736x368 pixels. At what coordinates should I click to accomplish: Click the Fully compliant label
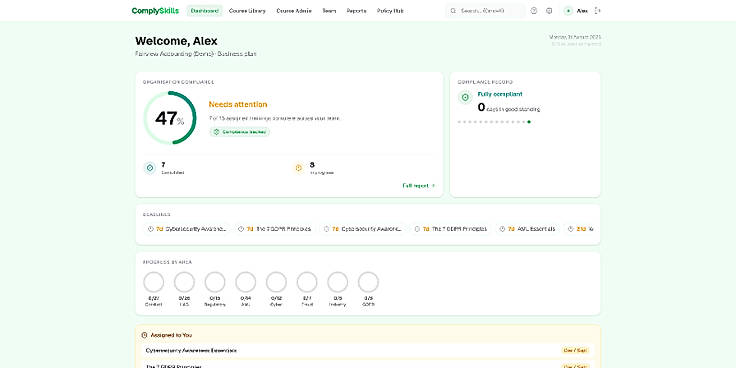coord(500,94)
